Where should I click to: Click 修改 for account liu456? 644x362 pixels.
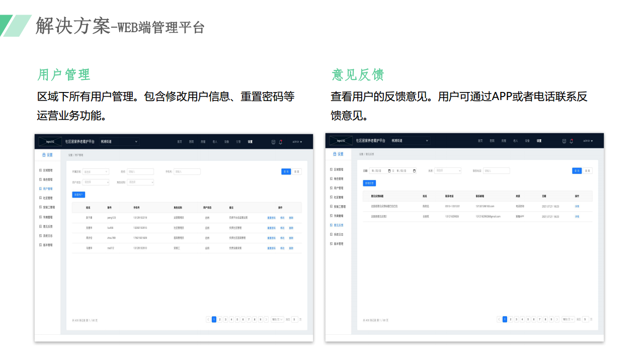(282, 228)
